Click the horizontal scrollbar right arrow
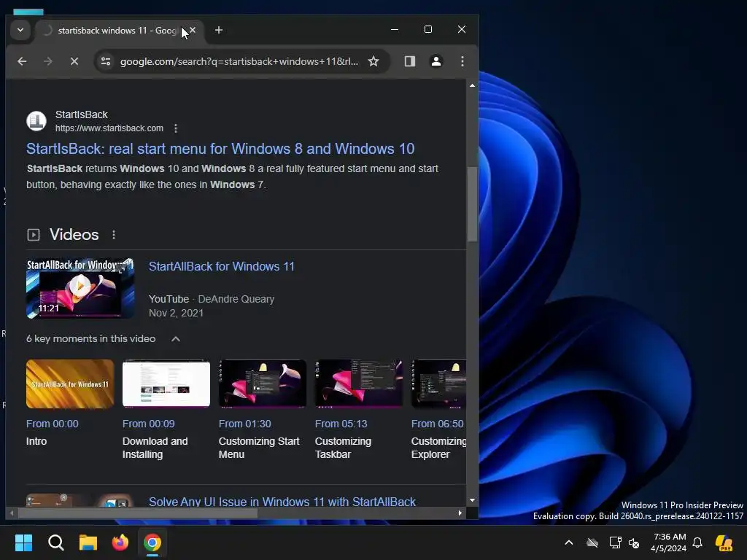The height and width of the screenshot is (560, 747). pyautogui.click(x=460, y=513)
